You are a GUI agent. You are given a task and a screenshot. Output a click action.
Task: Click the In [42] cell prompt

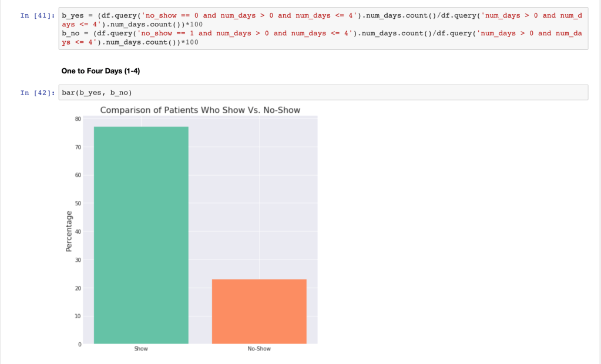[x=37, y=93]
